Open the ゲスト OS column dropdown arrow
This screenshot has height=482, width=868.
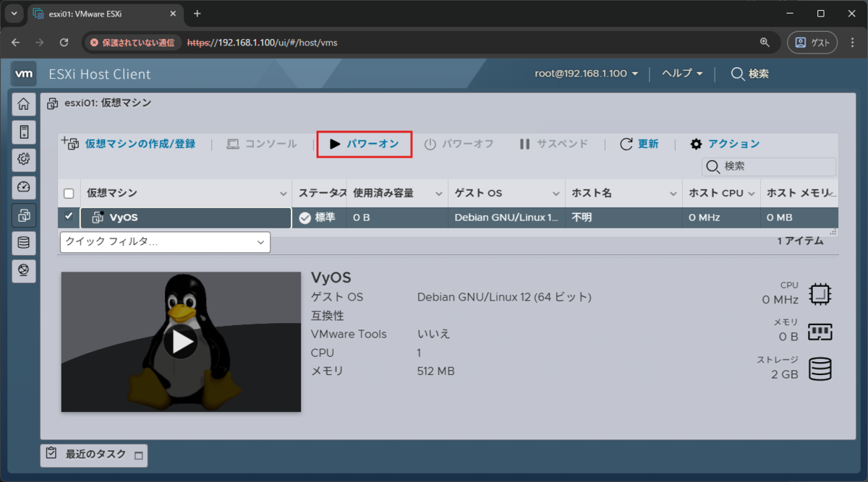tap(556, 194)
